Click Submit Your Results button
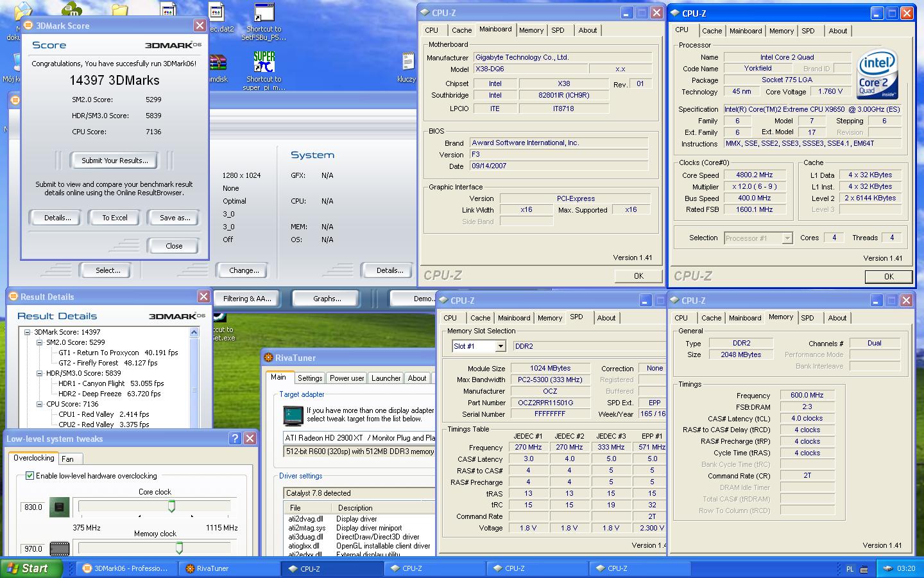924x578 pixels. pos(115,161)
